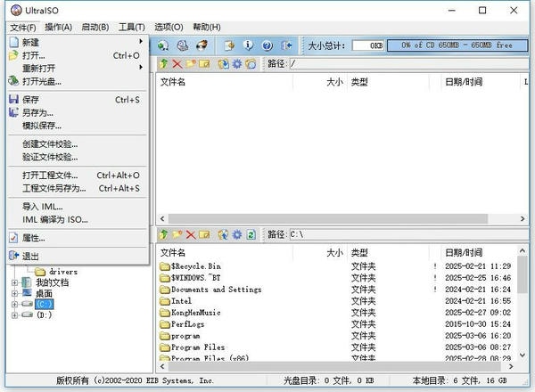Image resolution: width=535 pixels, height=392 pixels.
Task: Create new folder in the image pane
Action: coord(191,64)
